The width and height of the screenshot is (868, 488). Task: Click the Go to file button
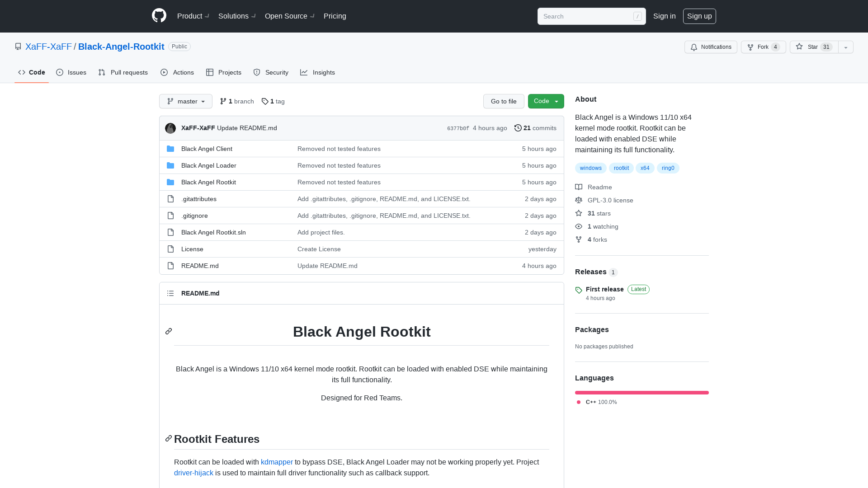(504, 101)
